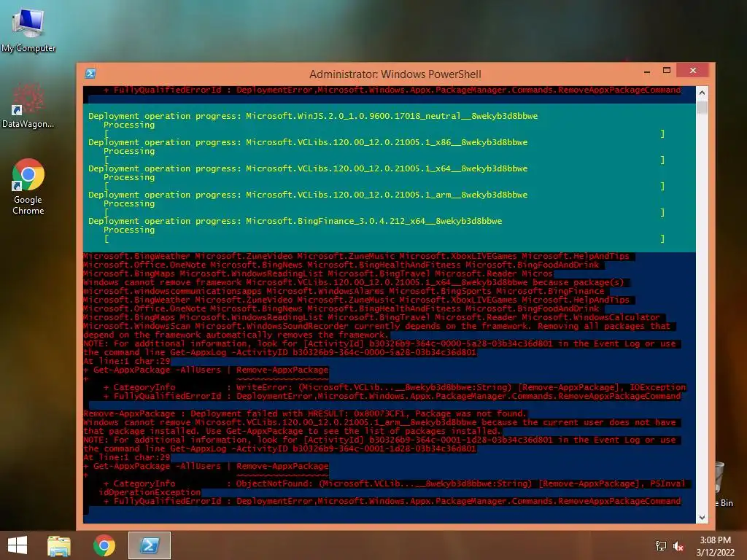Click the HRESULT 0x80073CF1 error line
747x560 pixels.
(305, 414)
